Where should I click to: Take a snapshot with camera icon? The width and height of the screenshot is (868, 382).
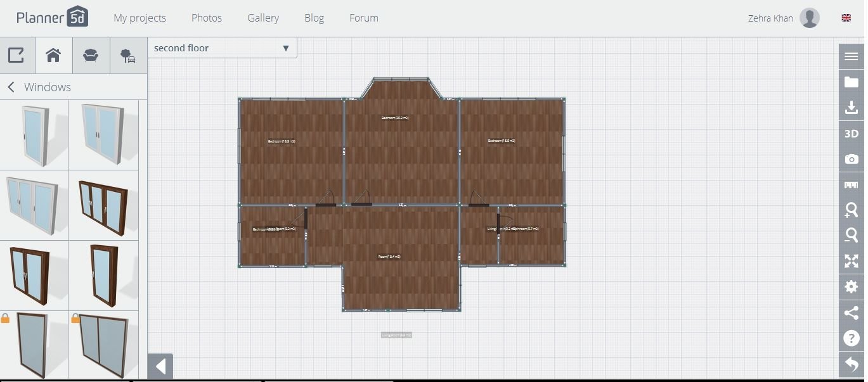coord(851,159)
